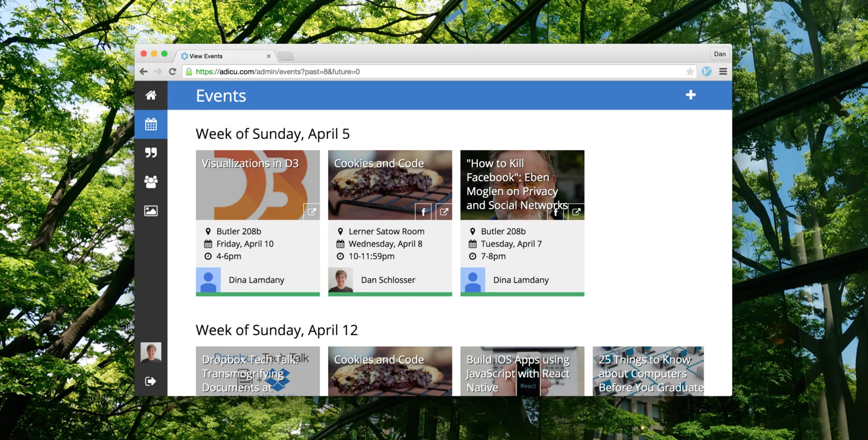Reload the page with the refresh icon

coord(172,72)
